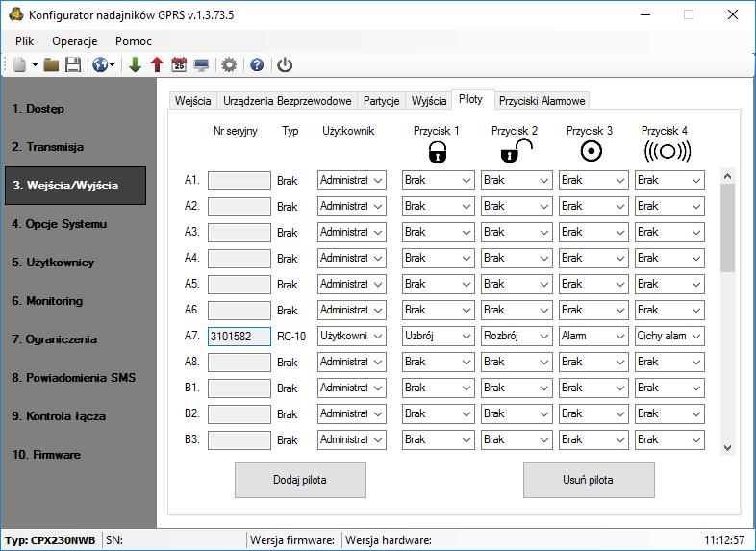Click the application icon in title bar
This screenshot has height=551, width=756.
[16, 14]
